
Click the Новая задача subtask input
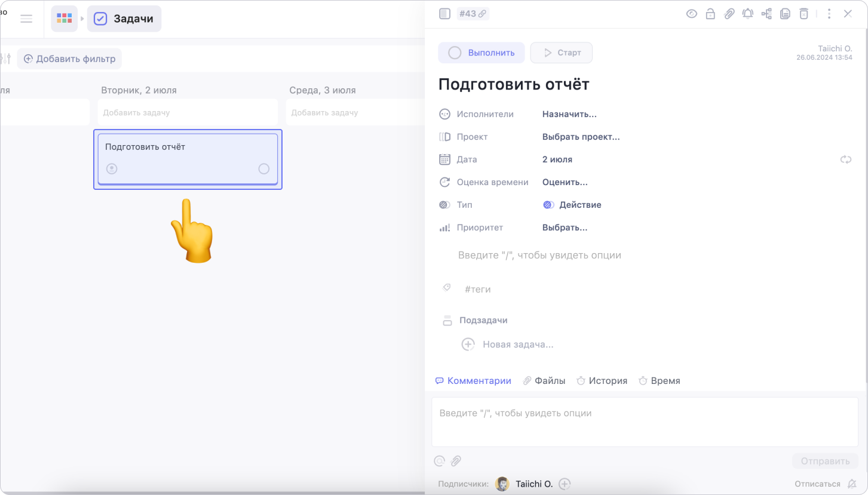(x=517, y=345)
